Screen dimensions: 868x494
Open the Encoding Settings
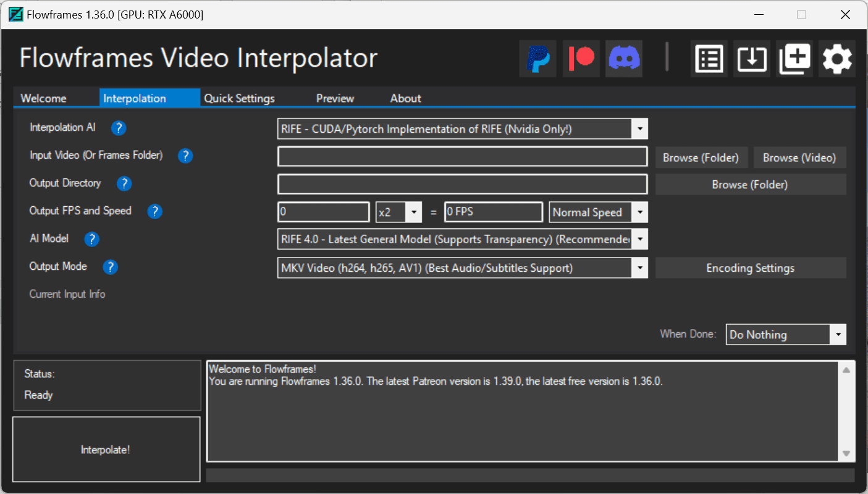tap(750, 267)
